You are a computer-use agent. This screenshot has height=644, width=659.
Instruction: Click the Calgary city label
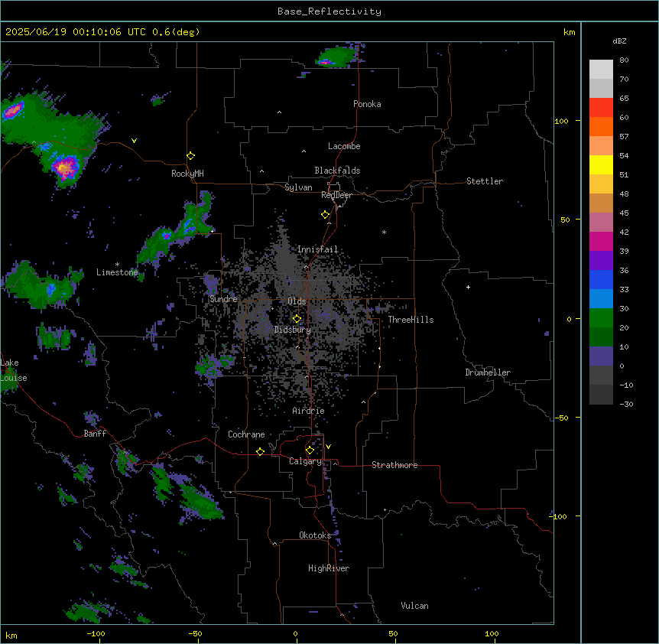[x=305, y=461]
